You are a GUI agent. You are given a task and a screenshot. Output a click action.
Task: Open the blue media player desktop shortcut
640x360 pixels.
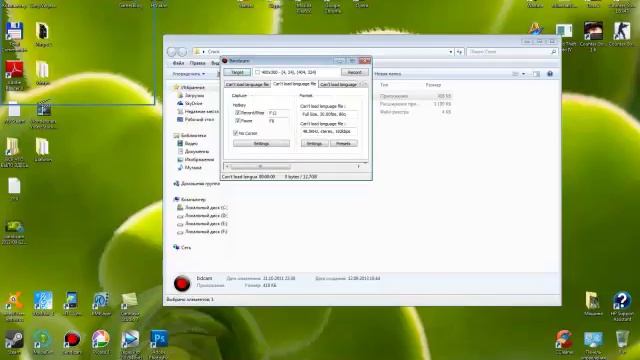tap(130, 344)
